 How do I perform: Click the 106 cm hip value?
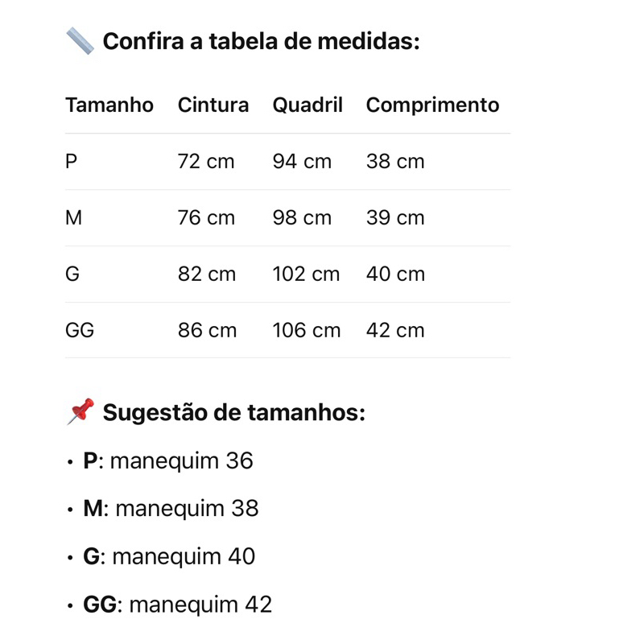(307, 331)
